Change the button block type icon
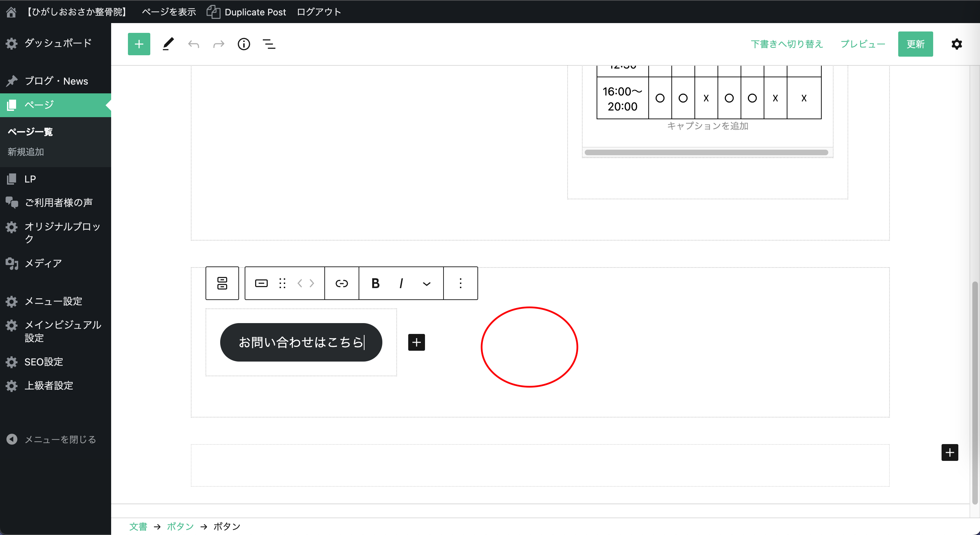 [261, 283]
